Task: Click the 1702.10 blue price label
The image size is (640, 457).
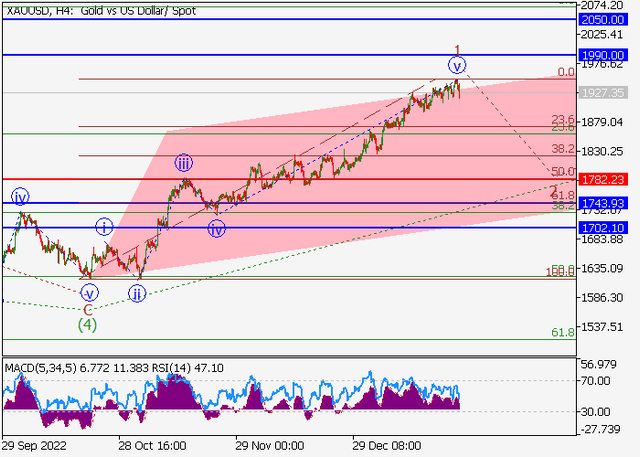Action: click(x=603, y=228)
